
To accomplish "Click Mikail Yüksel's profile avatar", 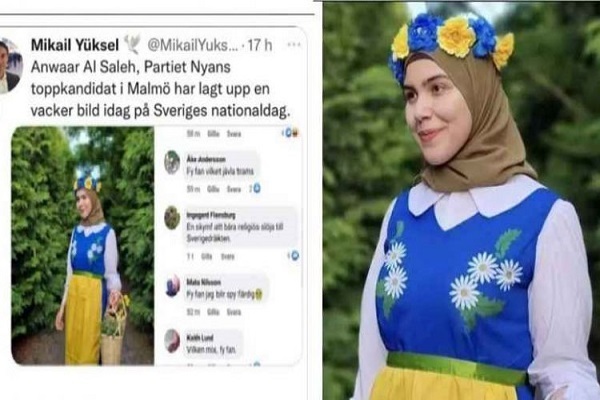I will [10, 66].
